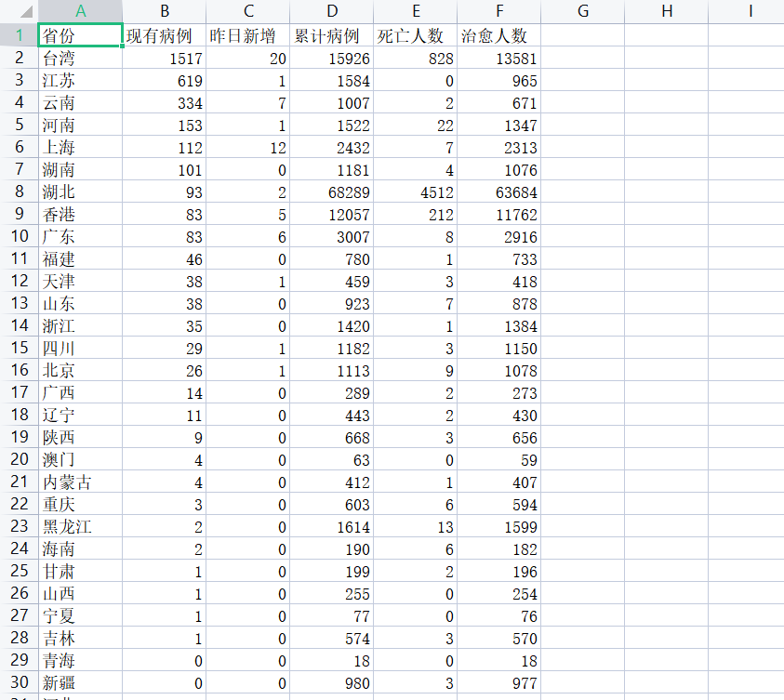Select the 台湾 cell
This screenshot has width=784, height=700.
pos(81,58)
